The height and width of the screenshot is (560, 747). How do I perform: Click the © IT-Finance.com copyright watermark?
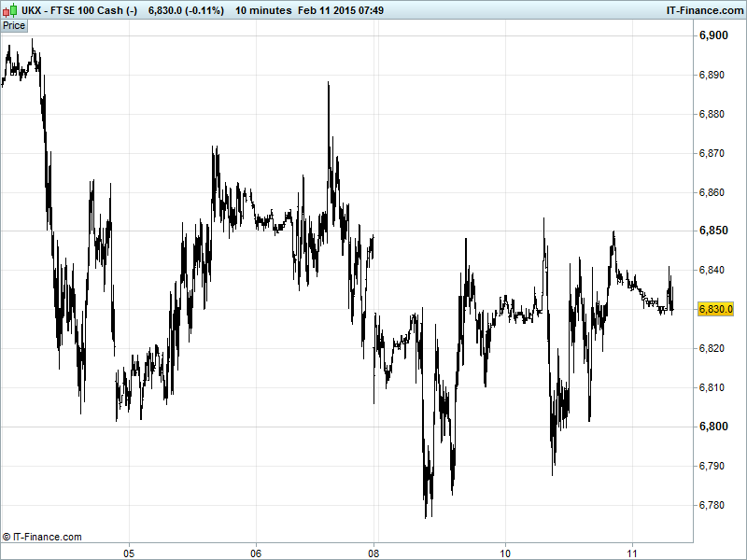42,537
